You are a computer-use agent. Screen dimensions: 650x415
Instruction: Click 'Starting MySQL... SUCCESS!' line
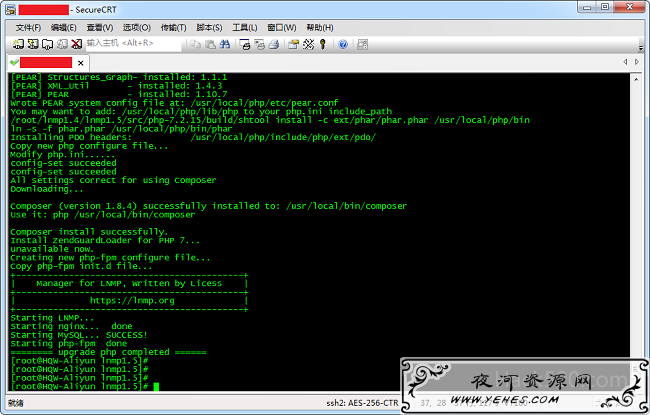(79, 335)
